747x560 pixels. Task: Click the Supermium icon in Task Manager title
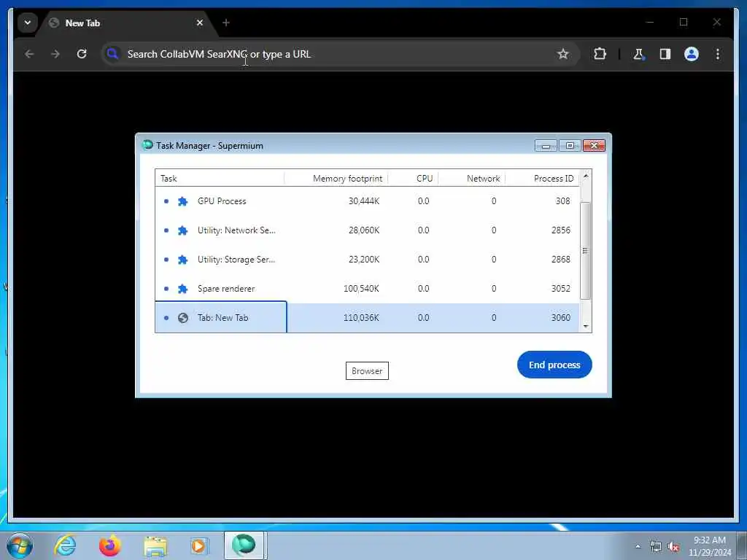[x=147, y=145]
